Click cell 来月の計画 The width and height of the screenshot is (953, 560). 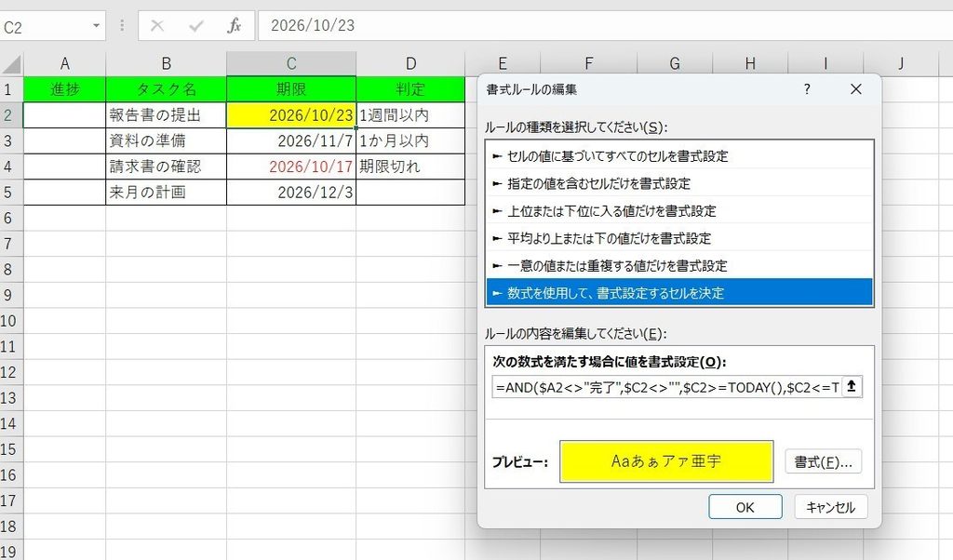[166, 192]
